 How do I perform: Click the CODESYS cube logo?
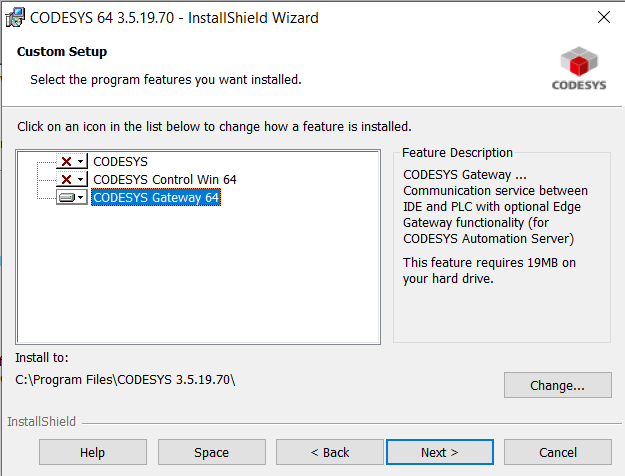pos(578,62)
